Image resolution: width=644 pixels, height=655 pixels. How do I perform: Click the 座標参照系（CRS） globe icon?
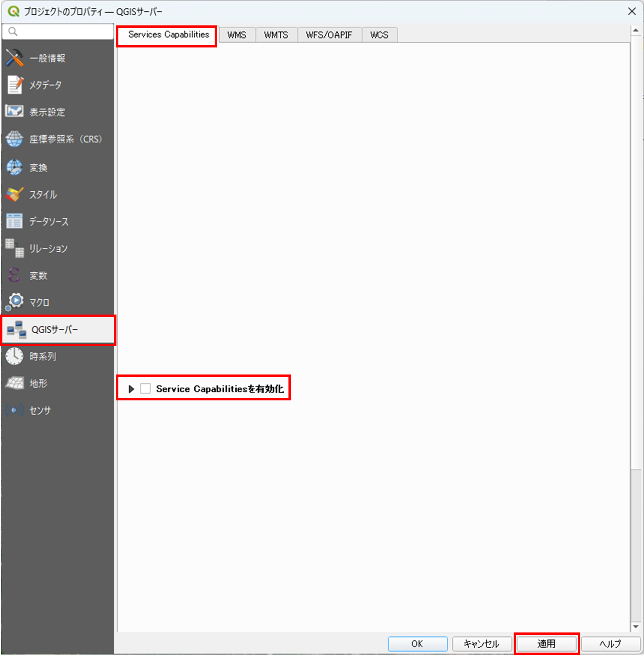(14, 139)
